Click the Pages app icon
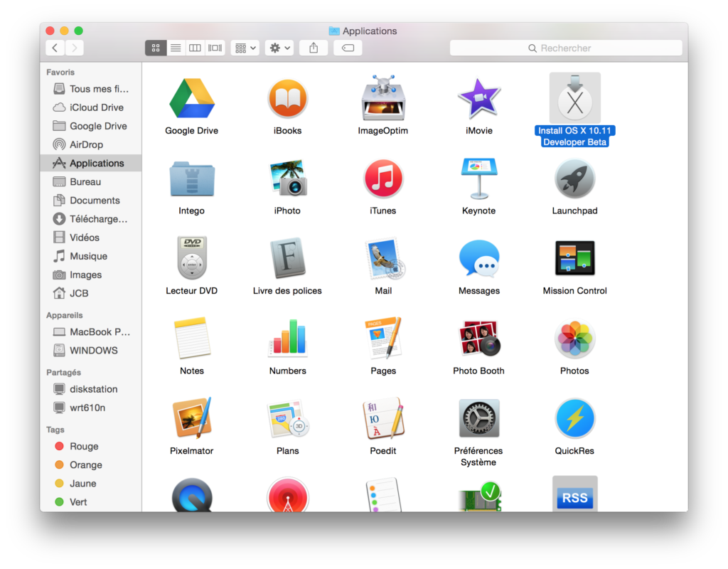This screenshot has width=728, height=569. click(383, 338)
